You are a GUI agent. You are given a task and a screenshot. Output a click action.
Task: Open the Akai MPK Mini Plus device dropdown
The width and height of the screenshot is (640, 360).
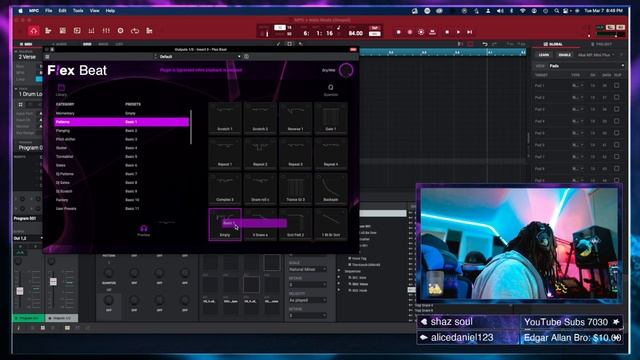[x=596, y=55]
